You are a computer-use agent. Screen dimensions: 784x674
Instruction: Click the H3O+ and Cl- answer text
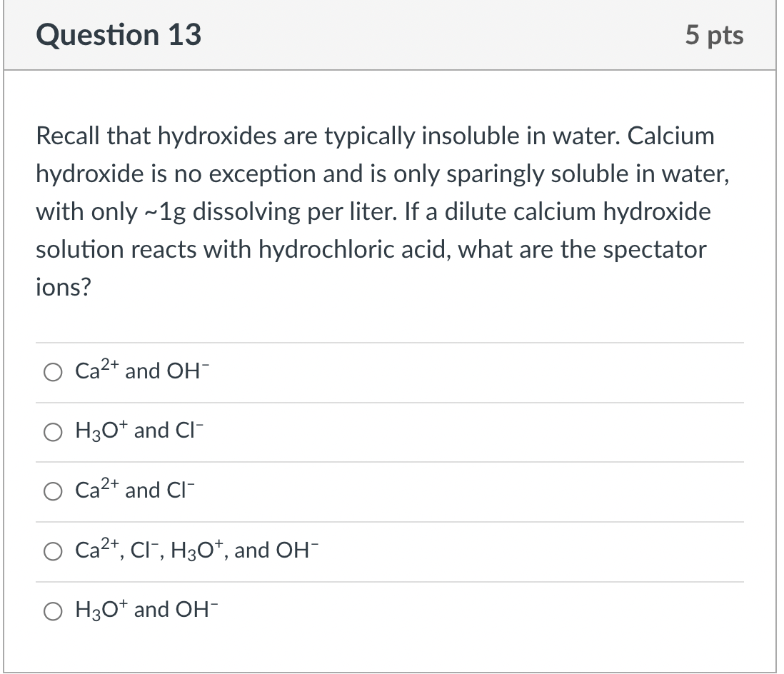click(x=140, y=430)
